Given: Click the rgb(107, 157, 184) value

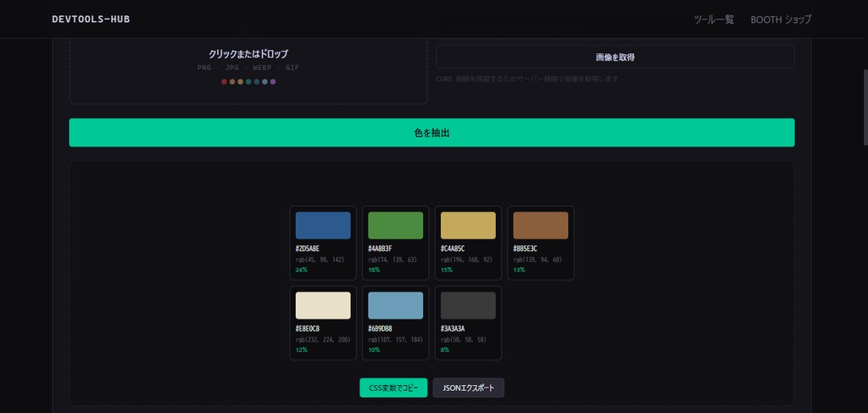Looking at the screenshot, I should 395,339.
